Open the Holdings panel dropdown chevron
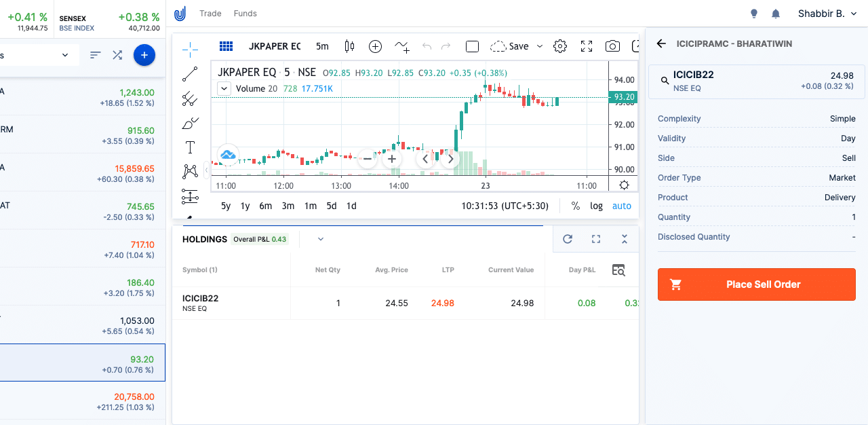The width and height of the screenshot is (868, 425). (321, 239)
